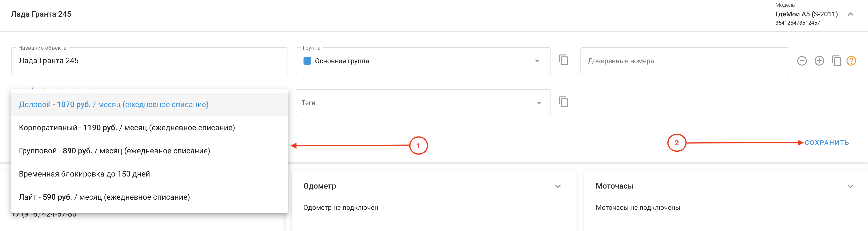Remove a trusted number with minus icon

pos(802,61)
